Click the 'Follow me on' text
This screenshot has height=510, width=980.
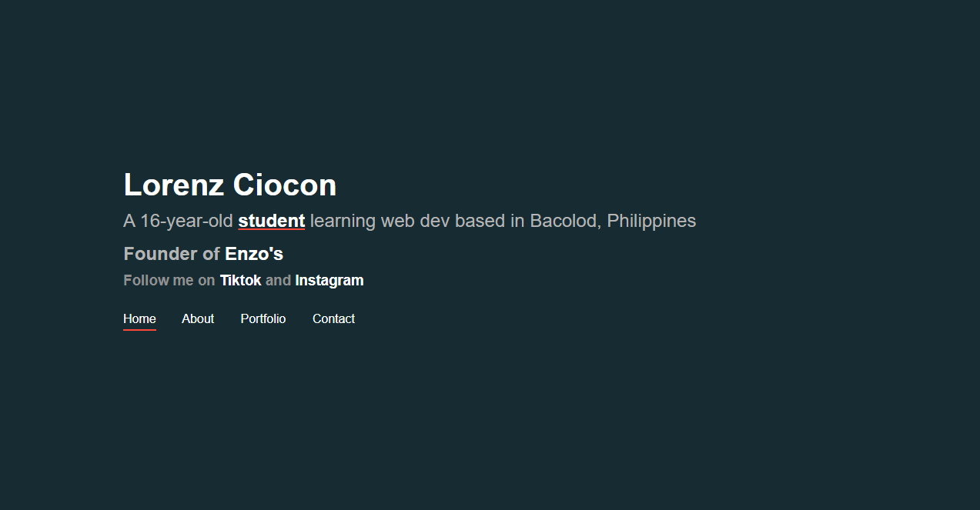(x=169, y=280)
